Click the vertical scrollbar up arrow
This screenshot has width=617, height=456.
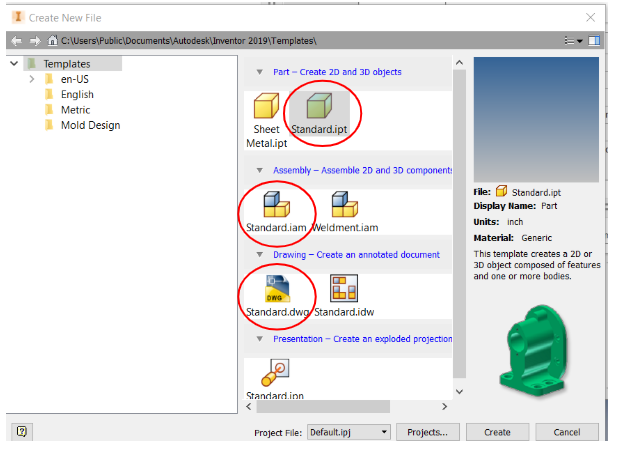click(459, 63)
